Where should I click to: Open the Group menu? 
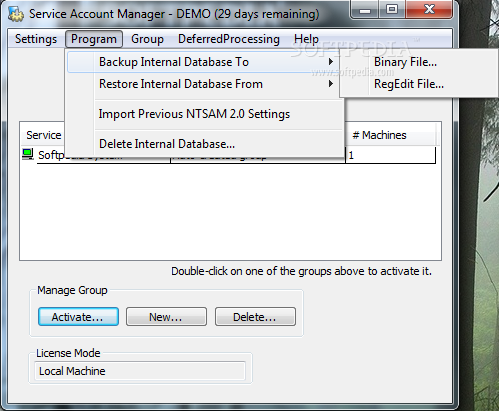click(147, 39)
